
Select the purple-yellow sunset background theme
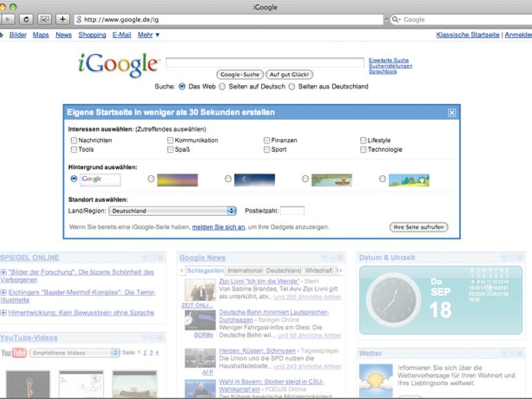tap(177, 180)
